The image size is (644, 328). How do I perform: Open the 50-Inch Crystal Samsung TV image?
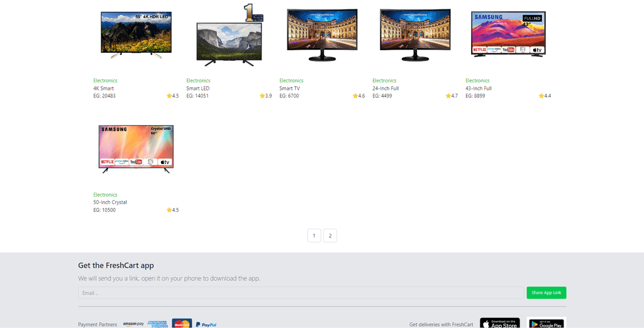tap(136, 149)
